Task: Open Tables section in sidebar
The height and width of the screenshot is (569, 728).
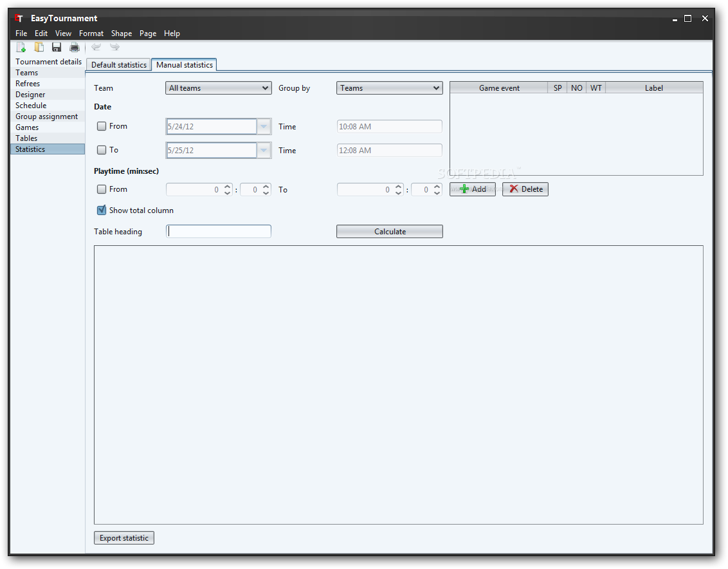Action: click(x=48, y=138)
